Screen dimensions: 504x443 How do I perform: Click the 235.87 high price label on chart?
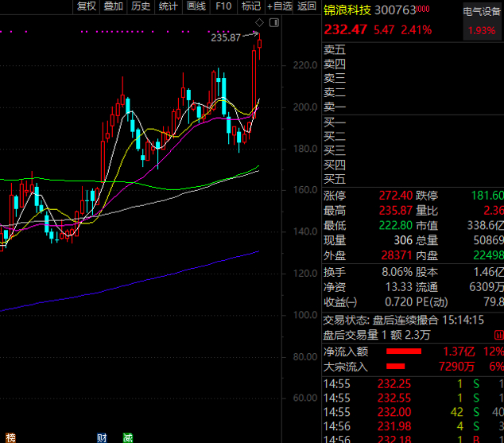[x=226, y=38]
